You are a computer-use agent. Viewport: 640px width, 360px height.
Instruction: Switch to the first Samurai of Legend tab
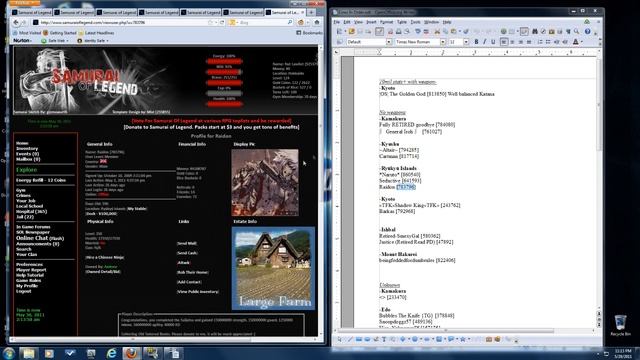[33, 13]
